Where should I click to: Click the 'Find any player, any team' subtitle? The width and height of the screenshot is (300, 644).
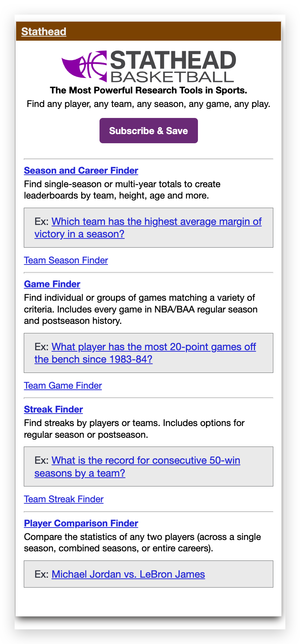[149, 104]
